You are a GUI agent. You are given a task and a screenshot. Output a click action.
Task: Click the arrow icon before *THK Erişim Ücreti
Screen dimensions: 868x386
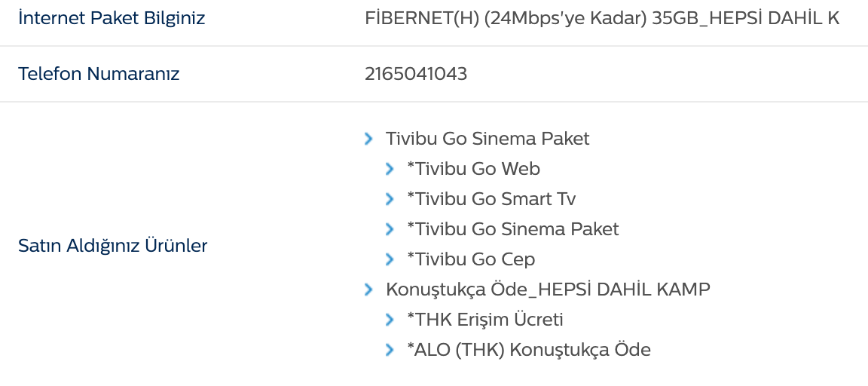(x=390, y=320)
